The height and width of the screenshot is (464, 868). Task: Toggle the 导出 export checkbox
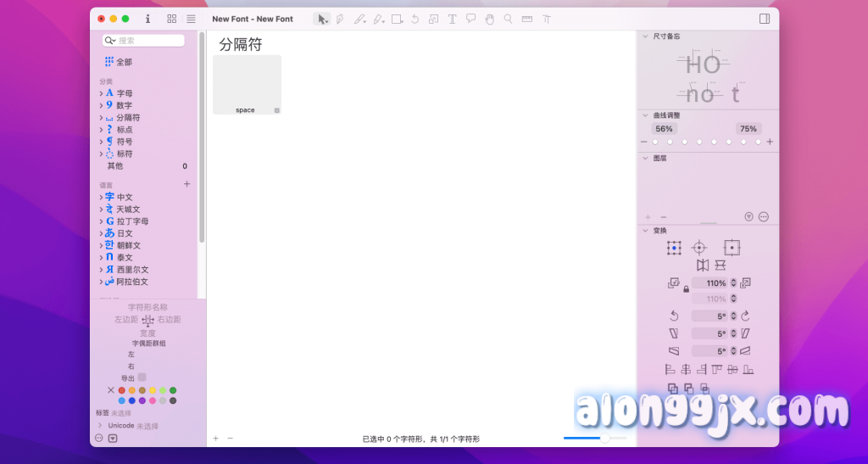click(x=142, y=377)
